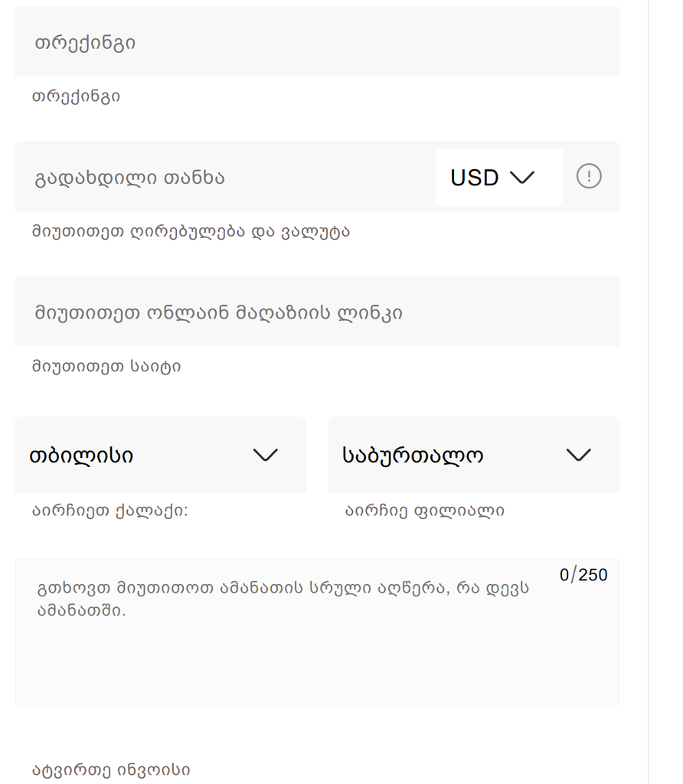Click the online shop link input field
683x784 pixels.
tap(317, 312)
